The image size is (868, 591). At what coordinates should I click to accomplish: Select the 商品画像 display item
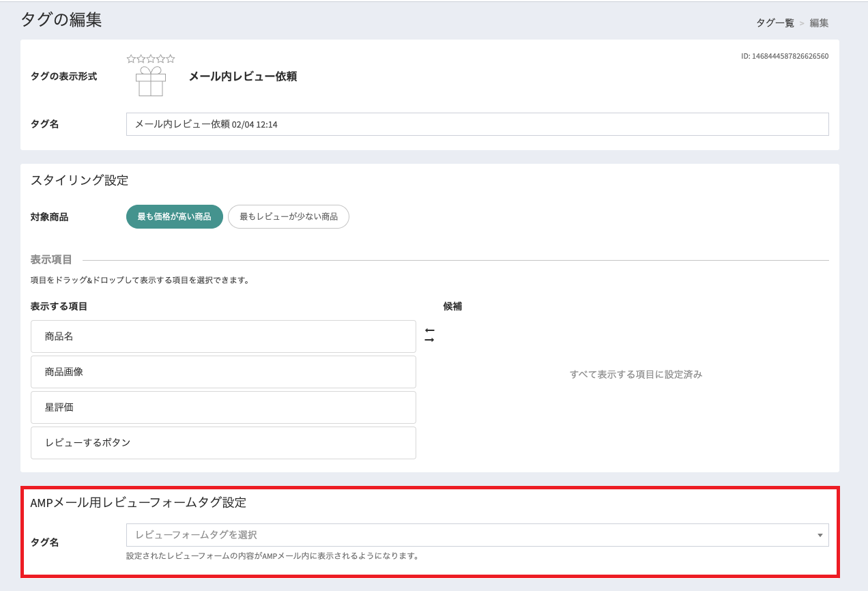[223, 372]
